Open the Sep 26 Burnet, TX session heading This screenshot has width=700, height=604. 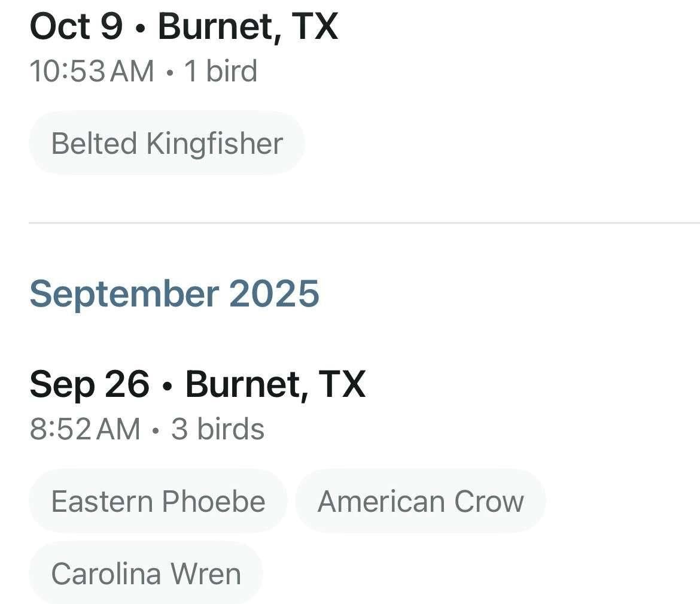(x=198, y=385)
